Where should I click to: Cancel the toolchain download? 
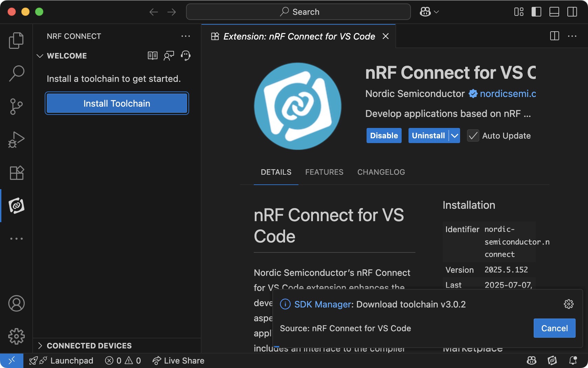pos(554,328)
